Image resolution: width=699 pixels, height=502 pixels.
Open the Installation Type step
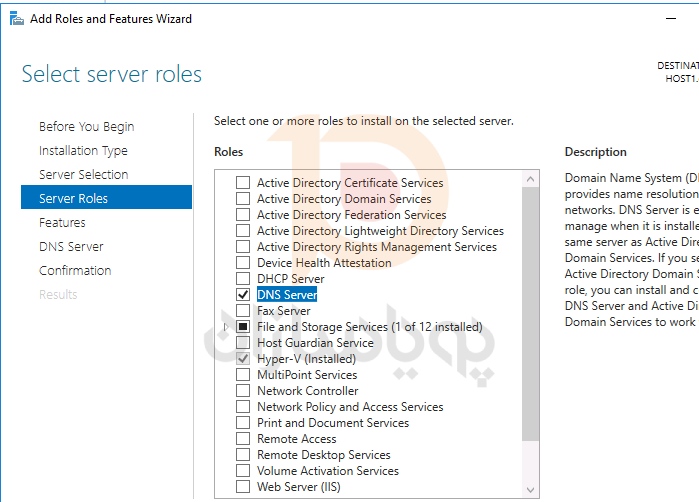coord(83,151)
